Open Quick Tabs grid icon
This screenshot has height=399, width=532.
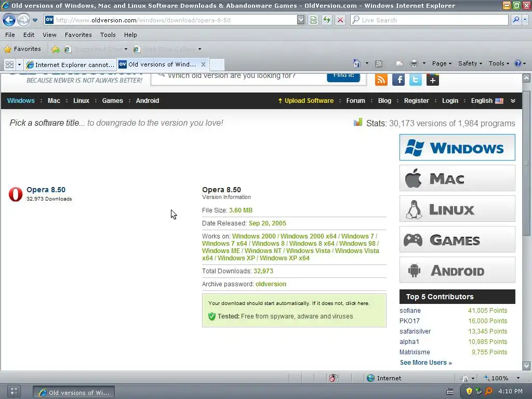click(x=9, y=64)
